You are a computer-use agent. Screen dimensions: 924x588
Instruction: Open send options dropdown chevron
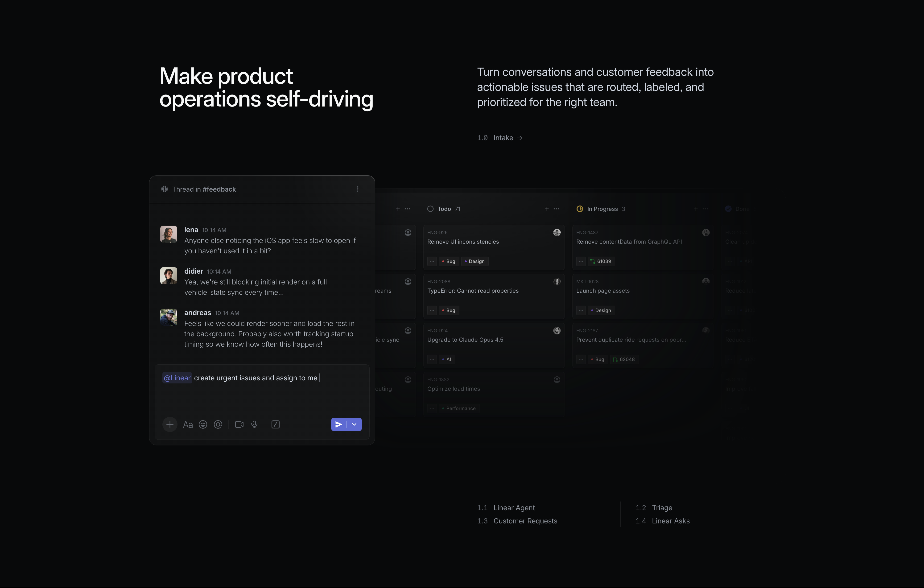pos(355,424)
